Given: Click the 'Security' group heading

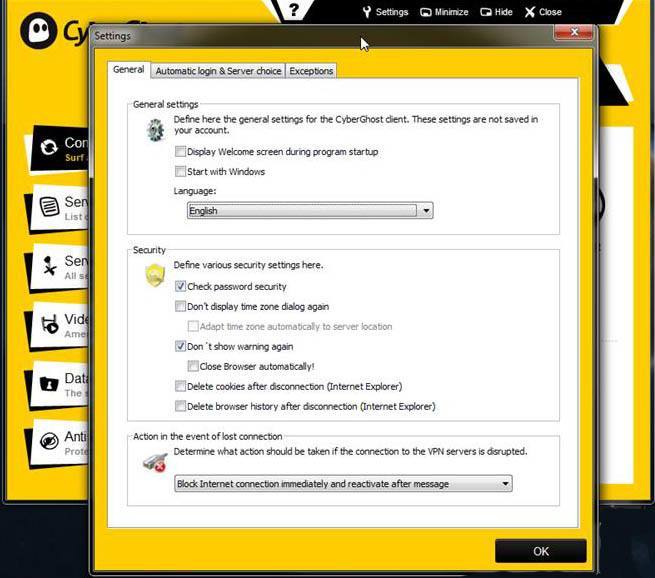Looking at the screenshot, I should coord(149,250).
